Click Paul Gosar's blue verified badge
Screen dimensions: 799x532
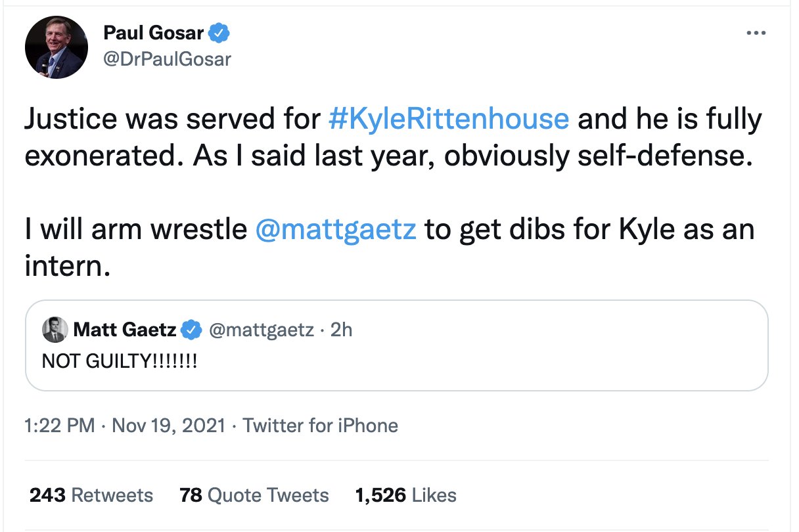[218, 32]
